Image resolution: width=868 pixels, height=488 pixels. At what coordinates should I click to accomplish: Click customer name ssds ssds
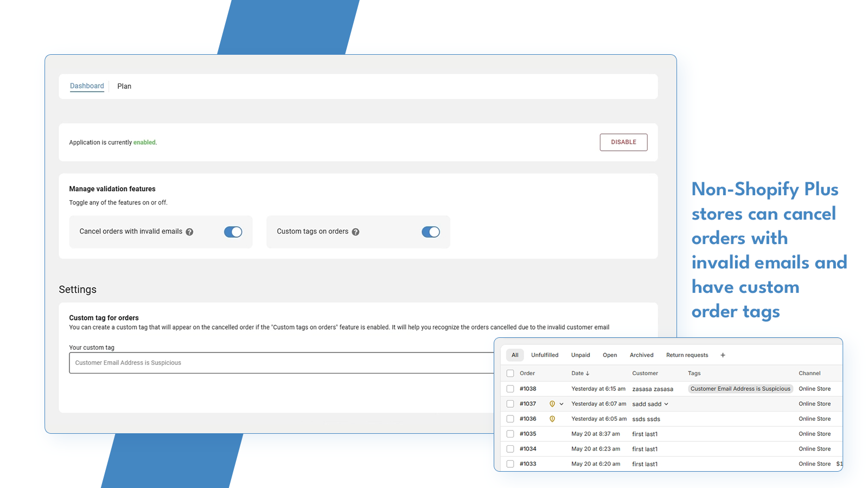[646, 419]
